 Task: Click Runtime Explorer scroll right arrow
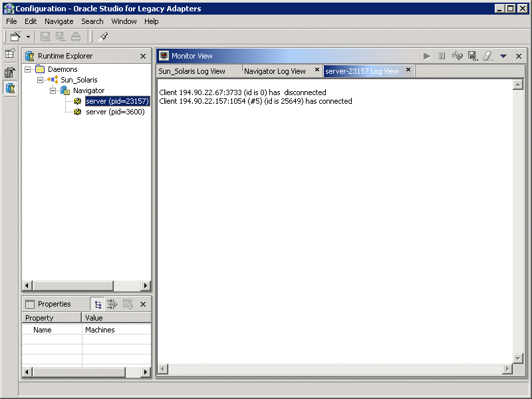tap(146, 286)
